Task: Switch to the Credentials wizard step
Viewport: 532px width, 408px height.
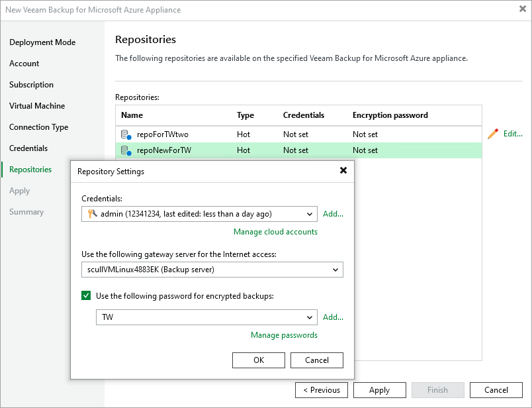Action: point(28,148)
